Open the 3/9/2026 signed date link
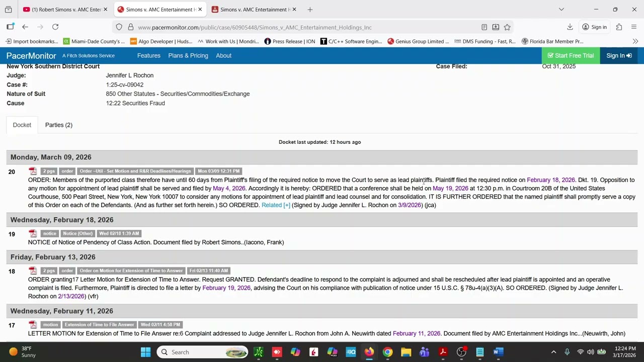The height and width of the screenshot is (362, 644). 410,205
